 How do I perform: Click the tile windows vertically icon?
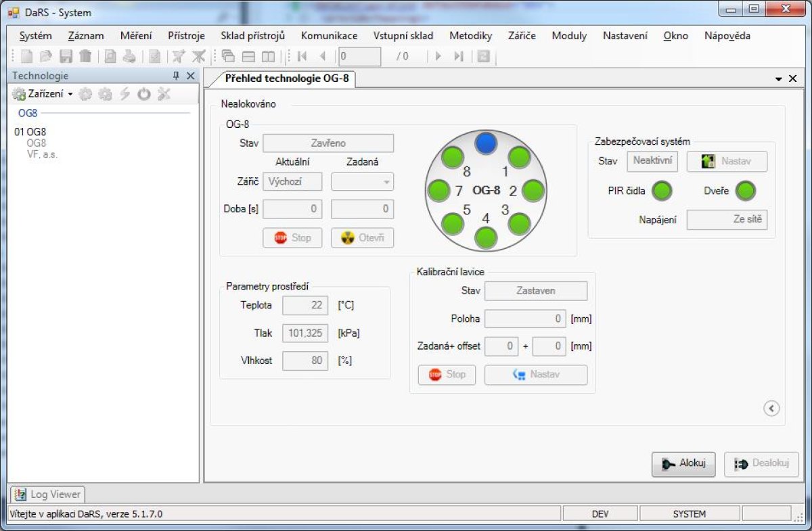point(268,57)
